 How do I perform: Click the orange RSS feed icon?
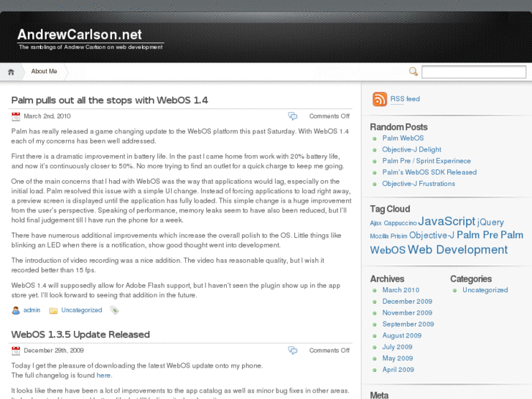coord(380,99)
